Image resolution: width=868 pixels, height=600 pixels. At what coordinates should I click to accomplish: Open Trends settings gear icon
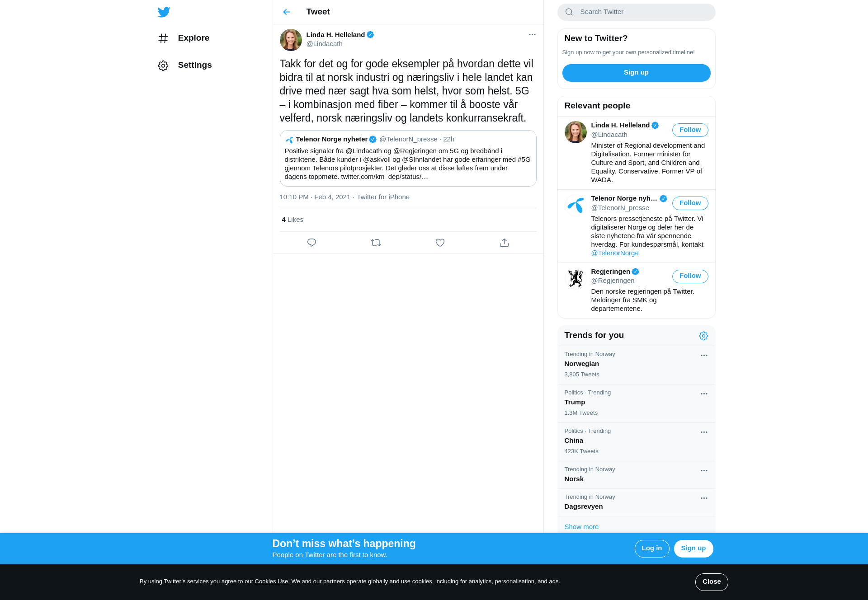703,336
